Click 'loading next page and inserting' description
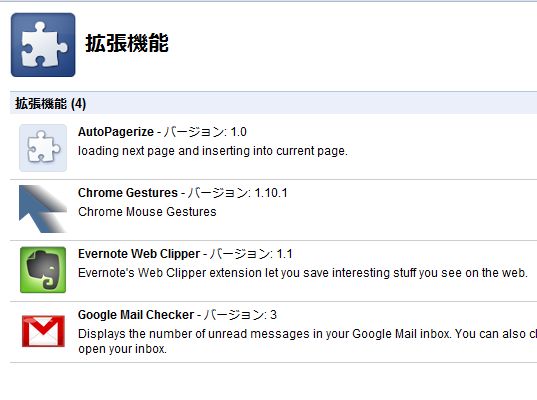The image size is (537, 400). pyautogui.click(x=213, y=151)
